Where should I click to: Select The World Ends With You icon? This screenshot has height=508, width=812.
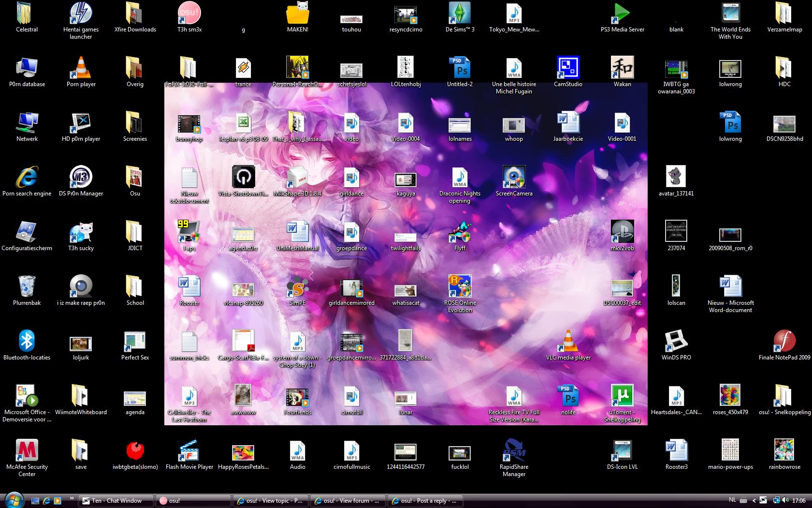point(730,21)
